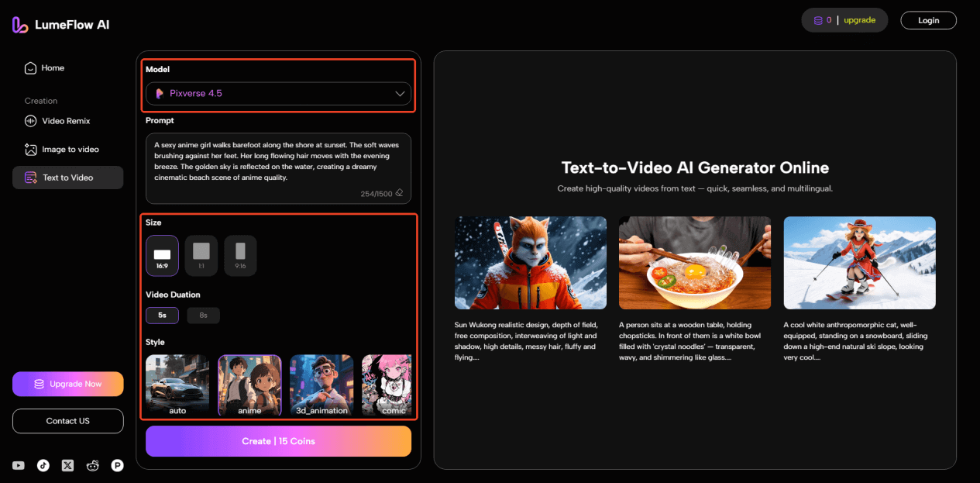The height and width of the screenshot is (483, 980).
Task: Open the Reddit social icon
Action: (93, 465)
